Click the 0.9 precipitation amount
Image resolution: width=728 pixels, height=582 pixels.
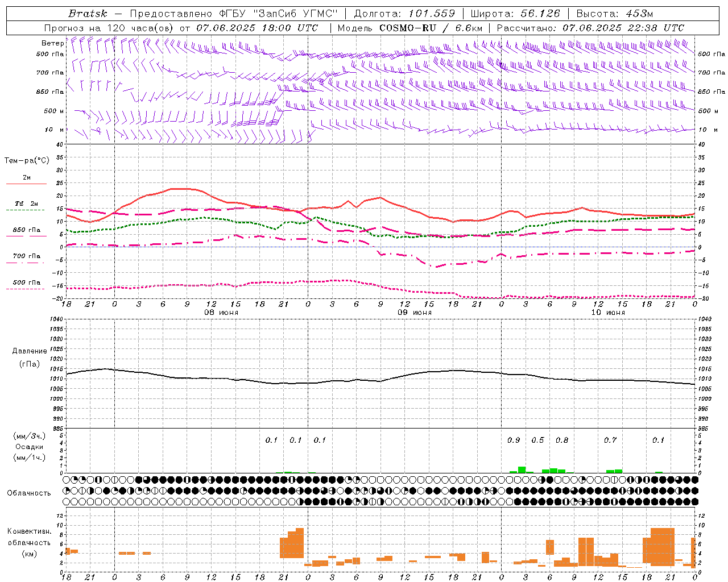[x=514, y=440]
